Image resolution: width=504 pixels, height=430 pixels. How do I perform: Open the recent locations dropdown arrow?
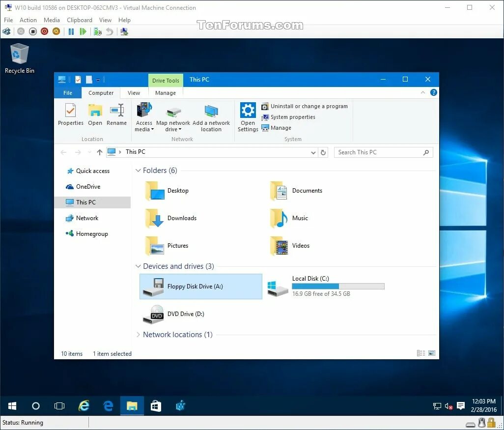[90, 152]
